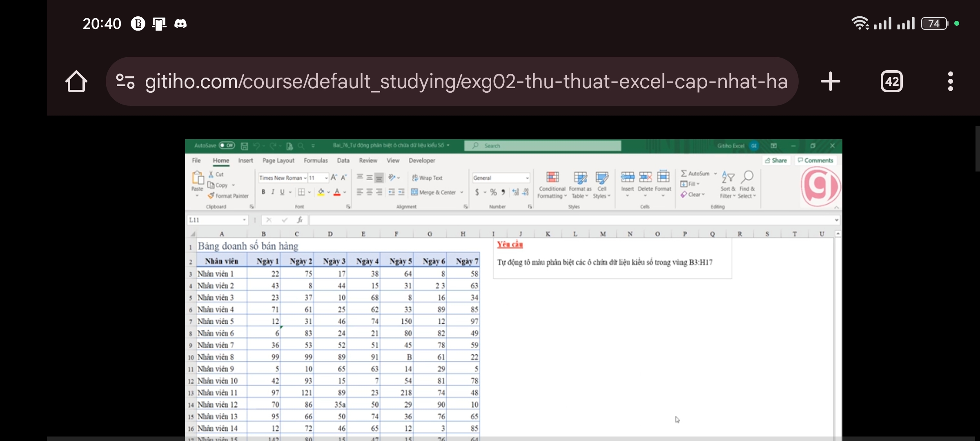This screenshot has width=980, height=441.
Task: Click the font color red A swatch
Action: point(337,192)
